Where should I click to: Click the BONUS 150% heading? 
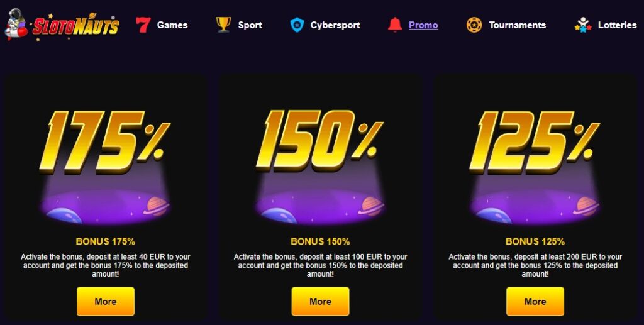pos(320,241)
